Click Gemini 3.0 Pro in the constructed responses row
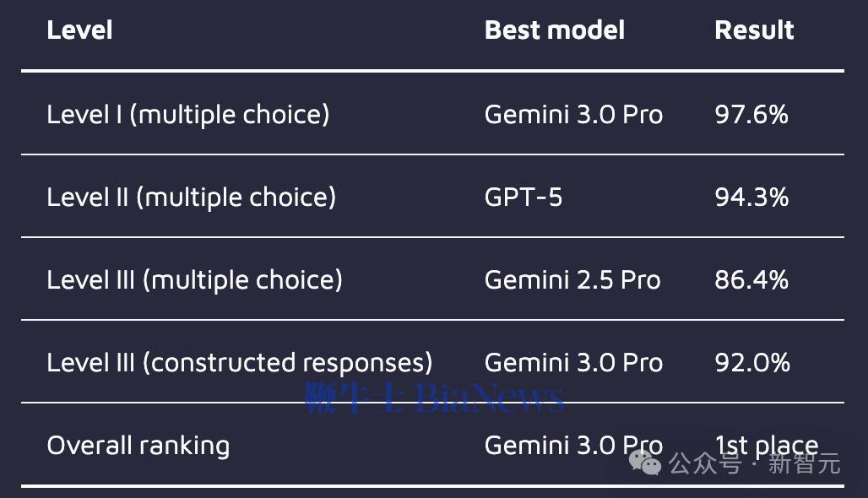Screen dimensions: 868x498 coord(573,362)
